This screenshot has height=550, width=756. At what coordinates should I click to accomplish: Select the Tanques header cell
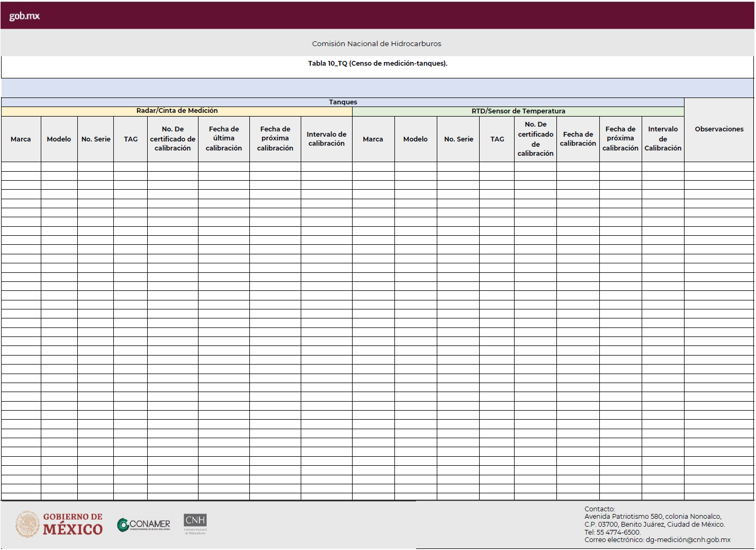[x=343, y=102]
